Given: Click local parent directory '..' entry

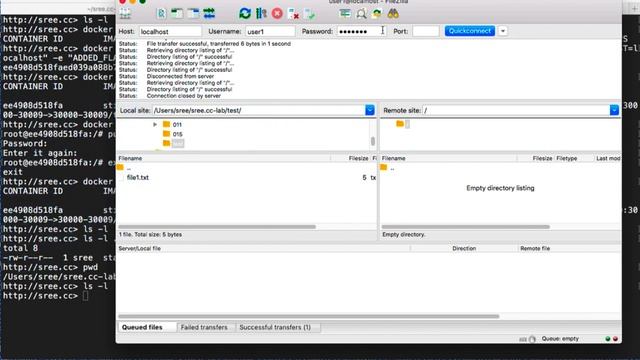Looking at the screenshot, I should [129, 168].
